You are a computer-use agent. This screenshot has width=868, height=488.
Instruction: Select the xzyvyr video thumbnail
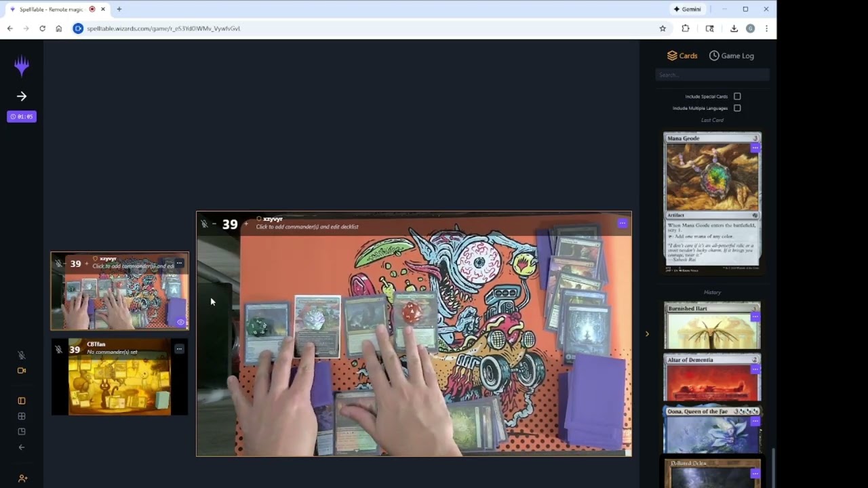pyautogui.click(x=119, y=291)
